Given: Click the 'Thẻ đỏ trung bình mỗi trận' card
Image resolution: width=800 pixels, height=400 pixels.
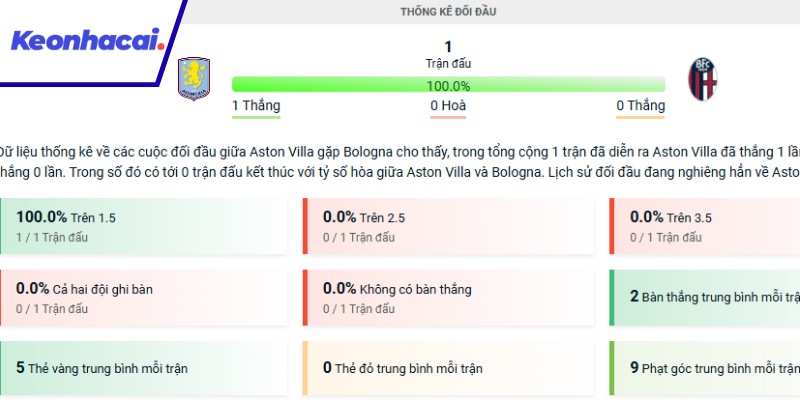Looking at the screenshot, I should click(x=448, y=368).
